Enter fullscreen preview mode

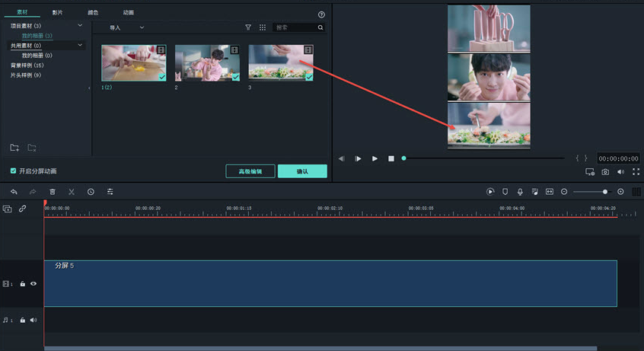click(x=636, y=172)
